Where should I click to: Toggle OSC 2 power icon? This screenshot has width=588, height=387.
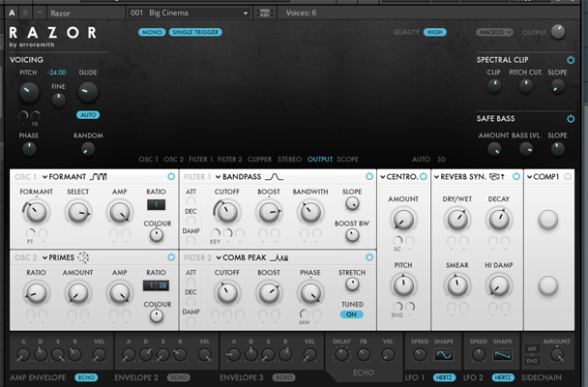pyautogui.click(x=171, y=257)
